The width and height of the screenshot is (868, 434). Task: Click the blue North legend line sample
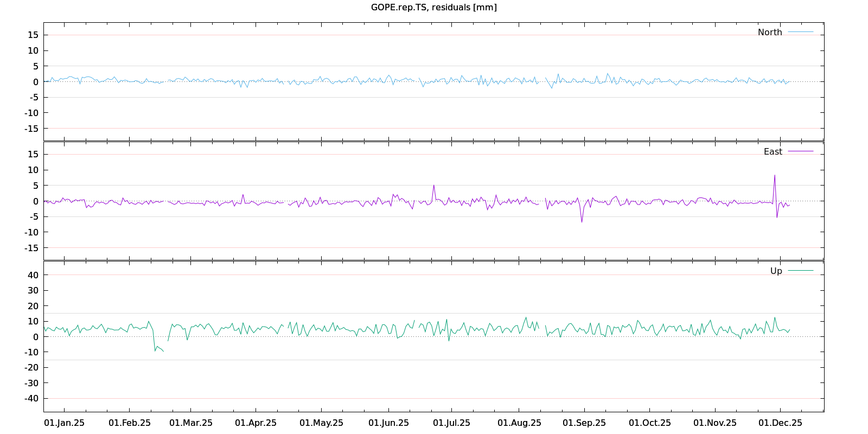[800, 33]
